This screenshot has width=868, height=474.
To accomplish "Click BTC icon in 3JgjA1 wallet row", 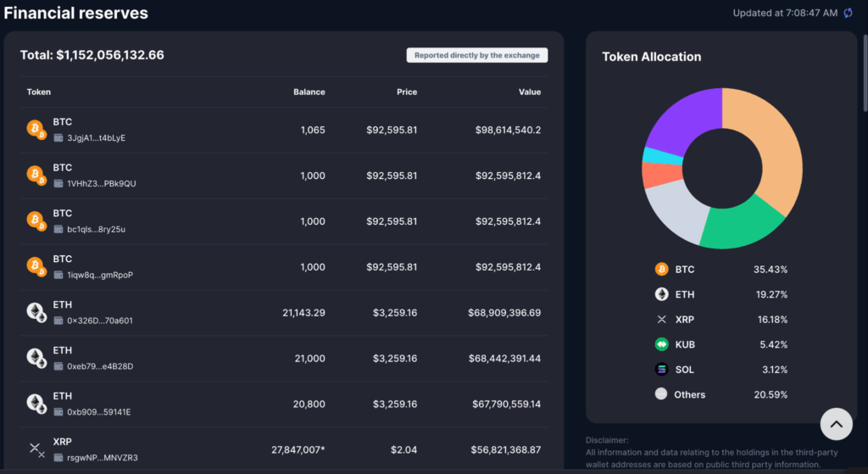I will tap(36, 130).
